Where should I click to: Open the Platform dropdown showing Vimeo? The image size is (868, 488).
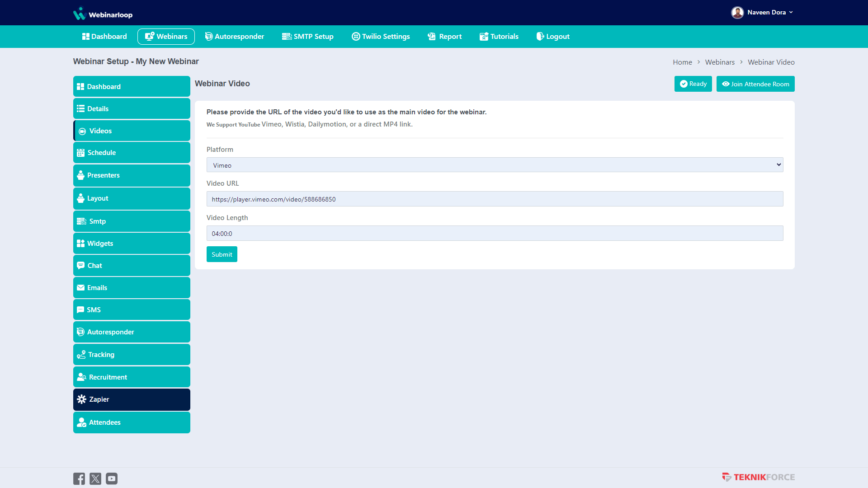pyautogui.click(x=495, y=165)
